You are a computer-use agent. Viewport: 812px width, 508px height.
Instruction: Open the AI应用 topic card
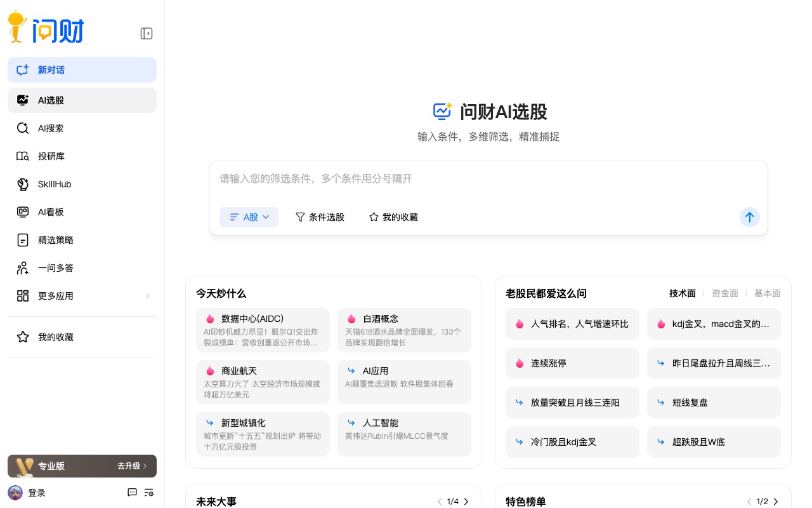click(404, 382)
